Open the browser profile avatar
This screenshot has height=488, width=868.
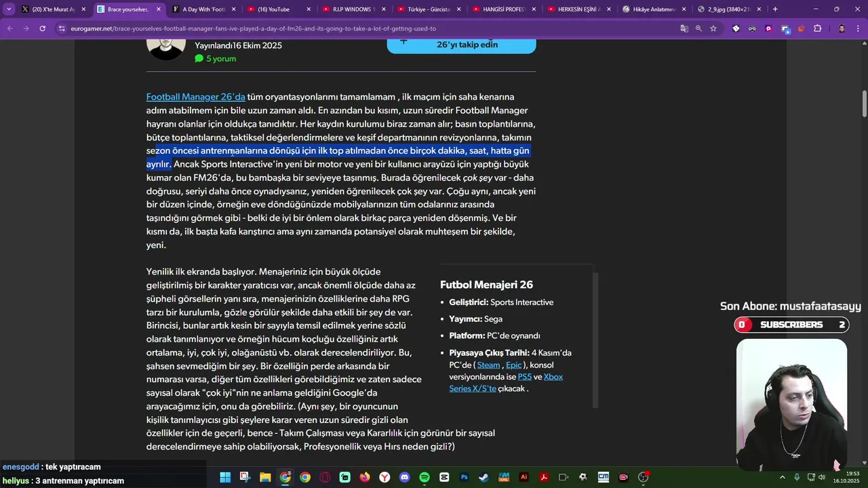pyautogui.click(x=842, y=28)
